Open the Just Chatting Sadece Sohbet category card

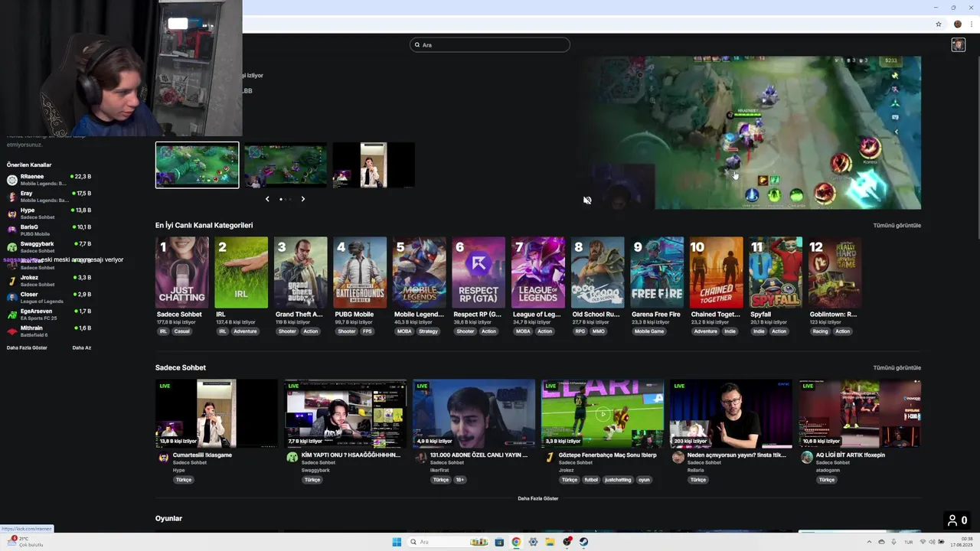(181, 272)
